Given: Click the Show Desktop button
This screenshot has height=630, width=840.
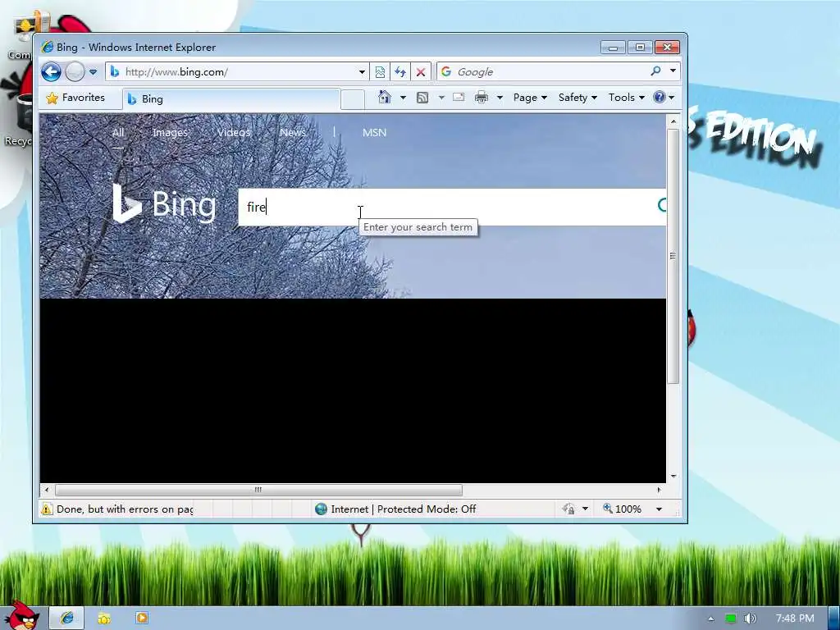Looking at the screenshot, I should tap(834, 619).
